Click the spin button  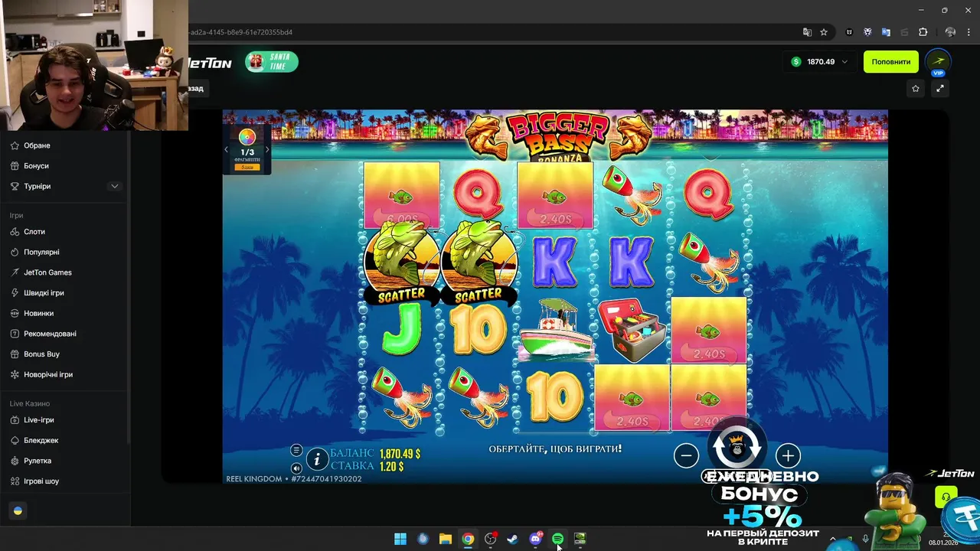pos(737,445)
